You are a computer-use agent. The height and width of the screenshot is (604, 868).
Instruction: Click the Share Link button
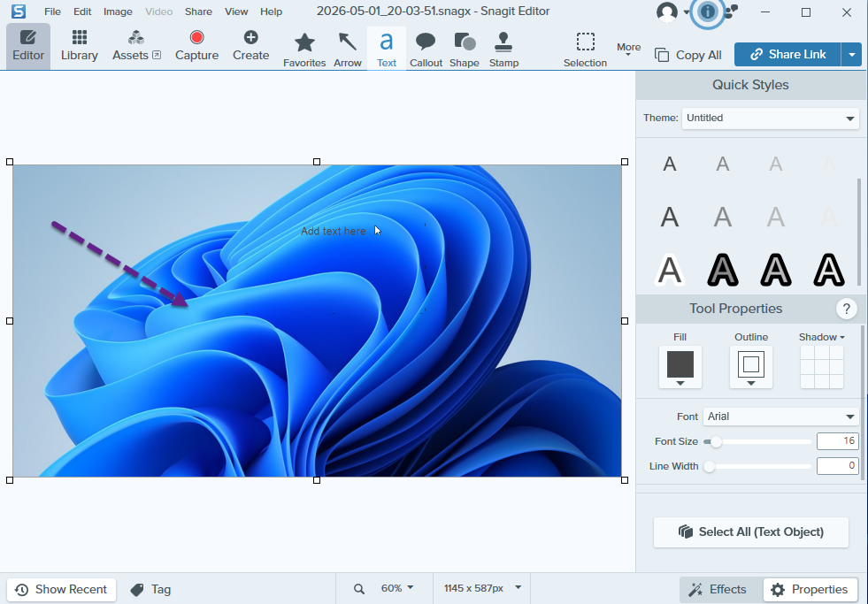point(787,54)
